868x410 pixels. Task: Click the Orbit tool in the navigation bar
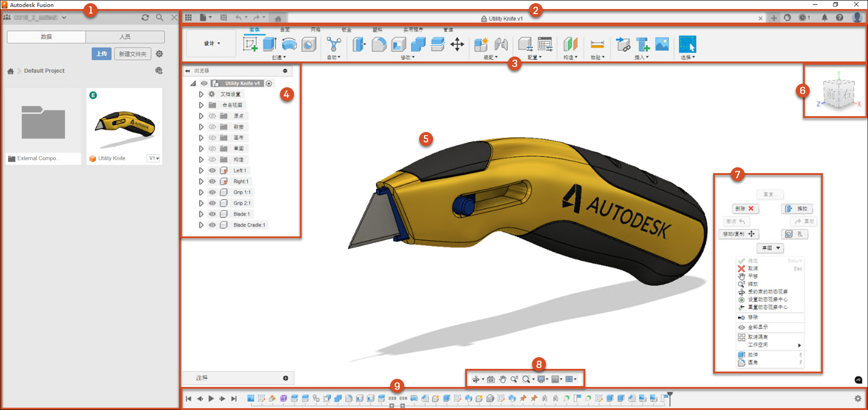[x=476, y=379]
